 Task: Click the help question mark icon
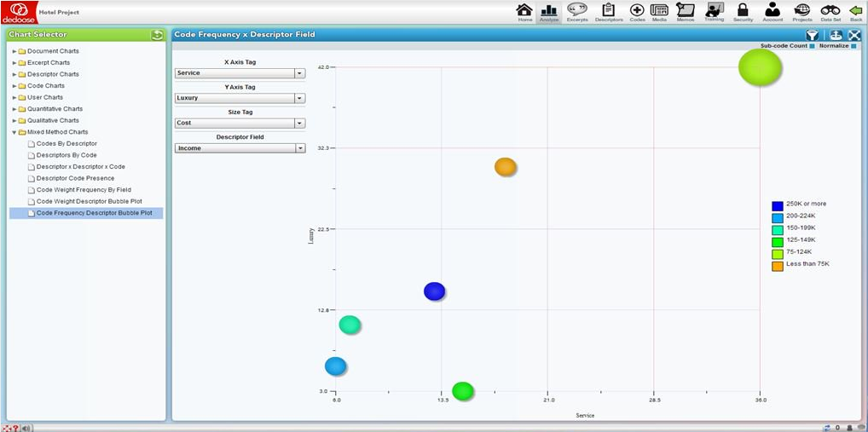15,428
